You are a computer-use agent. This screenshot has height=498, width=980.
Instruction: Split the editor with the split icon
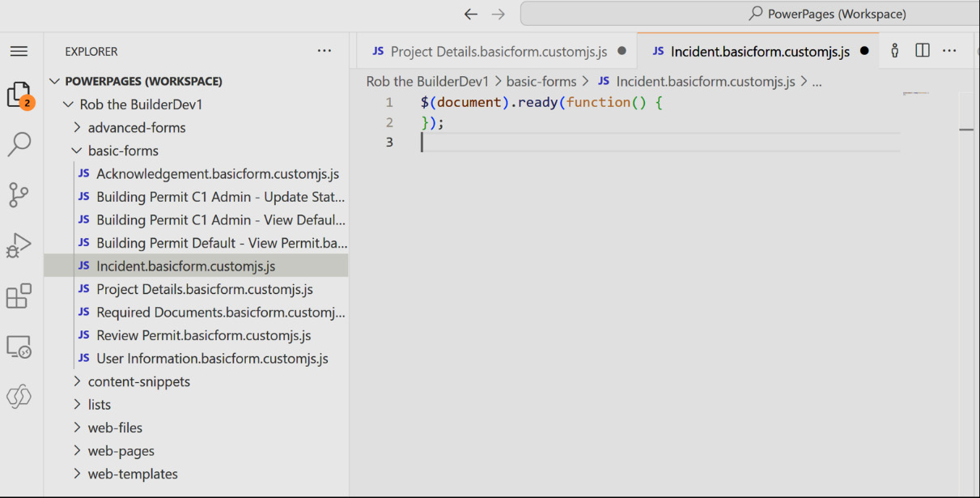pos(923,50)
